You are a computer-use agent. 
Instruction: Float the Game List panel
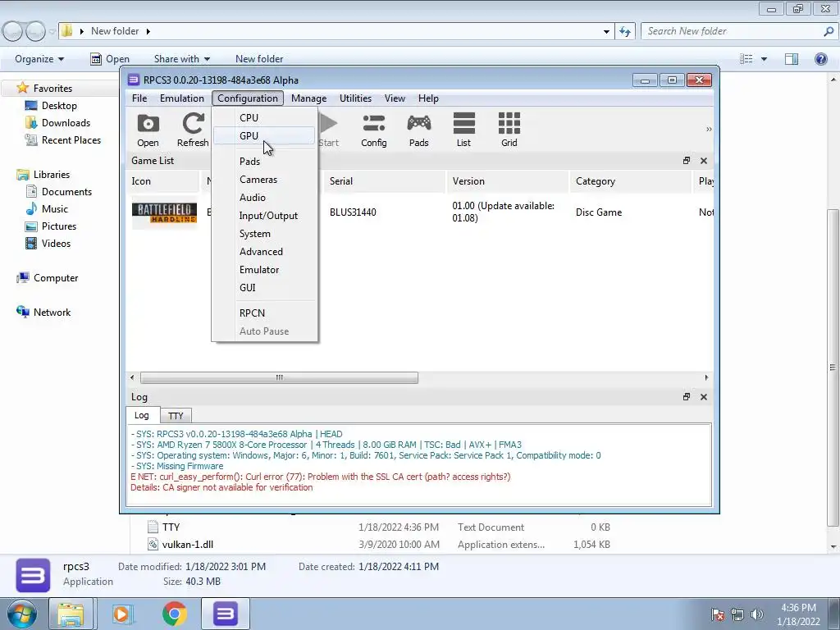coord(687,161)
